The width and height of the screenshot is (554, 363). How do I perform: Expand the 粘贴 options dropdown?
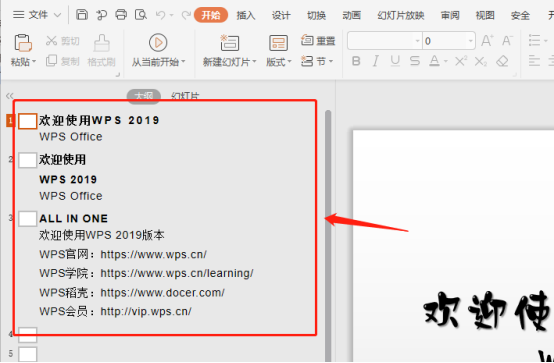[34, 62]
